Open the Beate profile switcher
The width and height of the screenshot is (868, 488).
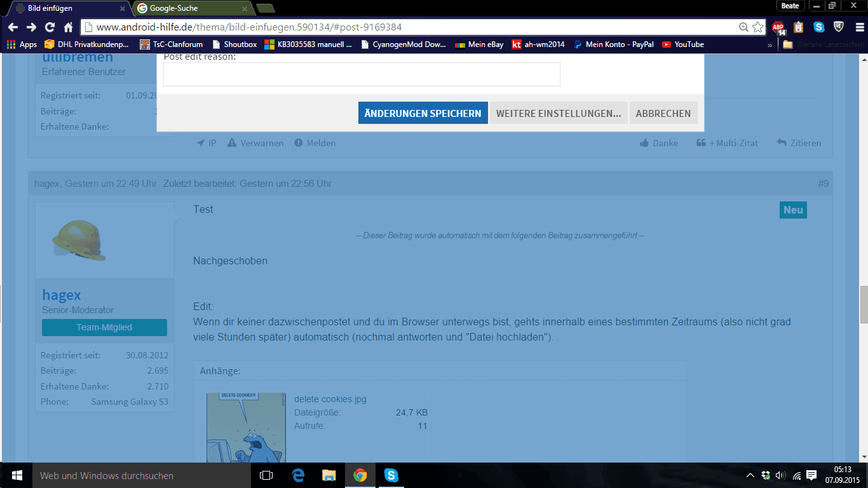[x=790, y=6]
